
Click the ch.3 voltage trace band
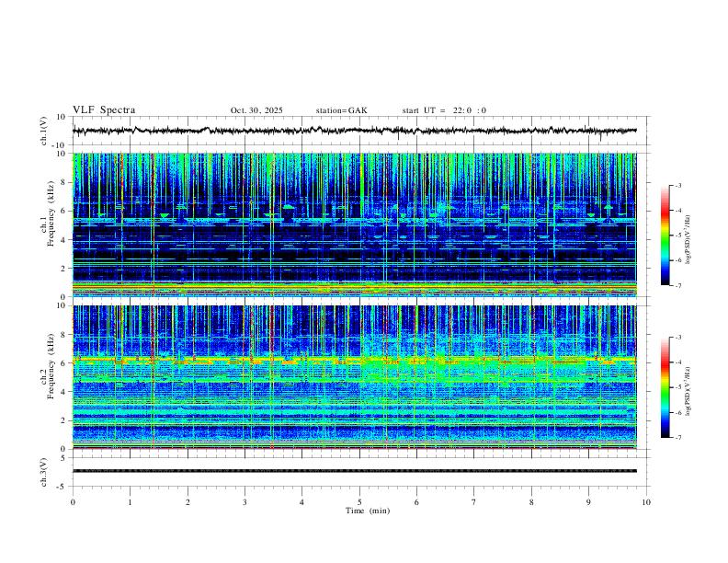click(354, 471)
